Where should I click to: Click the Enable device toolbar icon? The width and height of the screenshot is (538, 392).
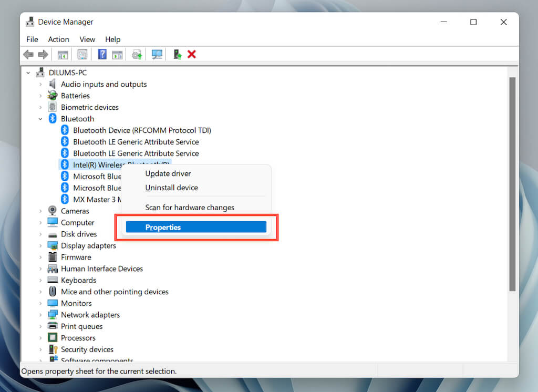(x=178, y=54)
